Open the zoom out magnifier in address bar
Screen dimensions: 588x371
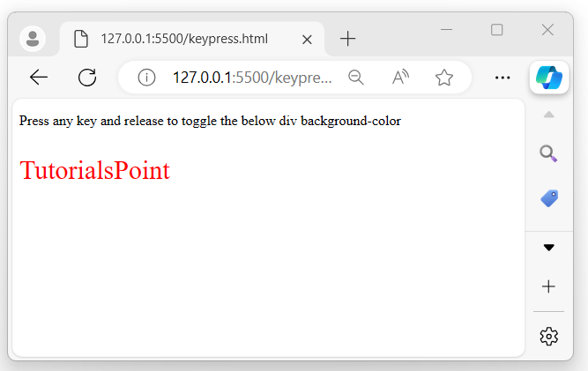tap(355, 78)
